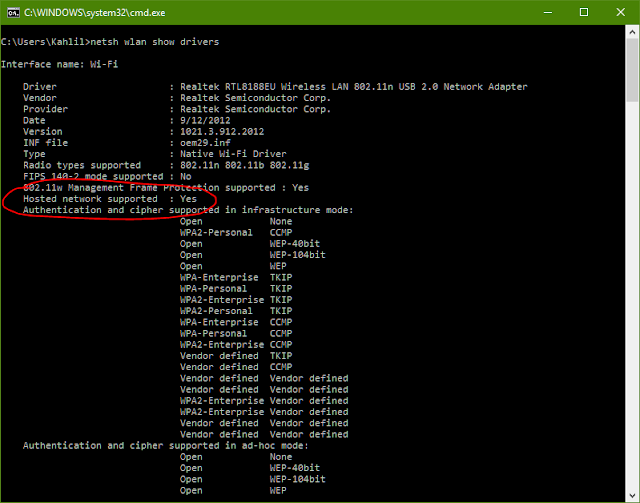Click the 'WPA-Enterprise CCMP' row
Image resolution: width=640 pixels, height=503 pixels.
(x=236, y=322)
